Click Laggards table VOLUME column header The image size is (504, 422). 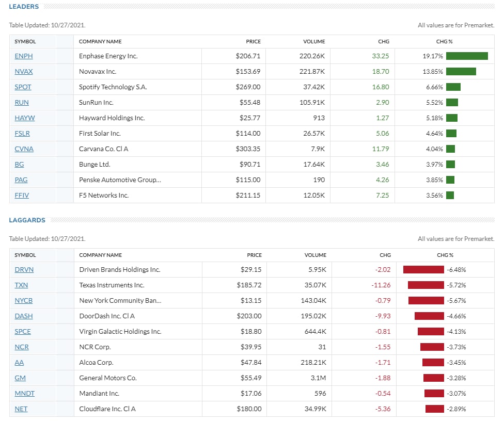316,255
